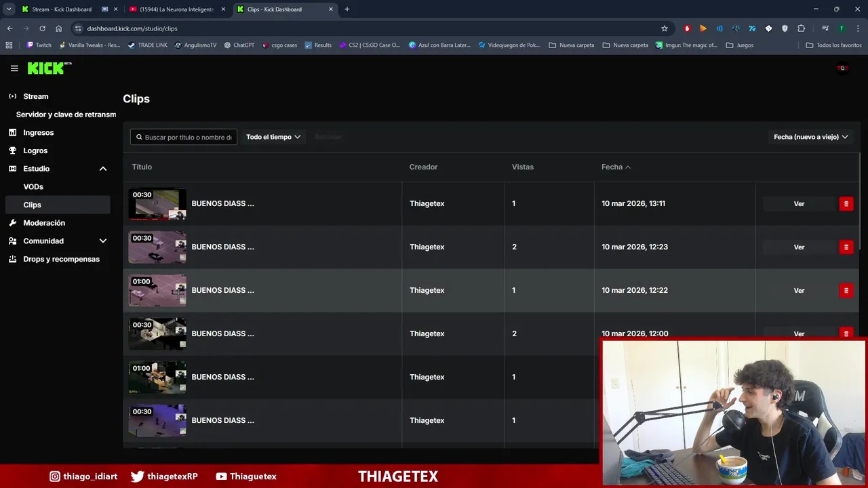Click the Vistas column header
This screenshot has width=868, height=488.
tap(522, 167)
